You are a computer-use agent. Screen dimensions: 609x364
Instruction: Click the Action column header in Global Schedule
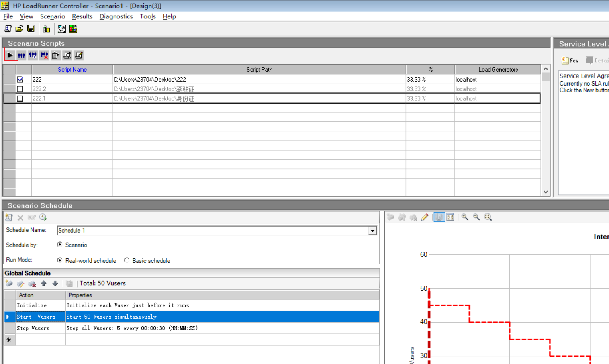40,295
